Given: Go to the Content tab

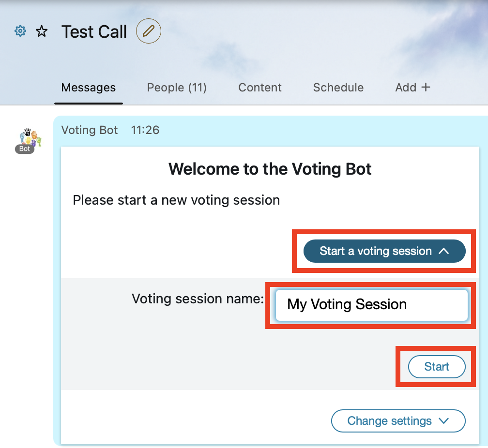Looking at the screenshot, I should (260, 88).
